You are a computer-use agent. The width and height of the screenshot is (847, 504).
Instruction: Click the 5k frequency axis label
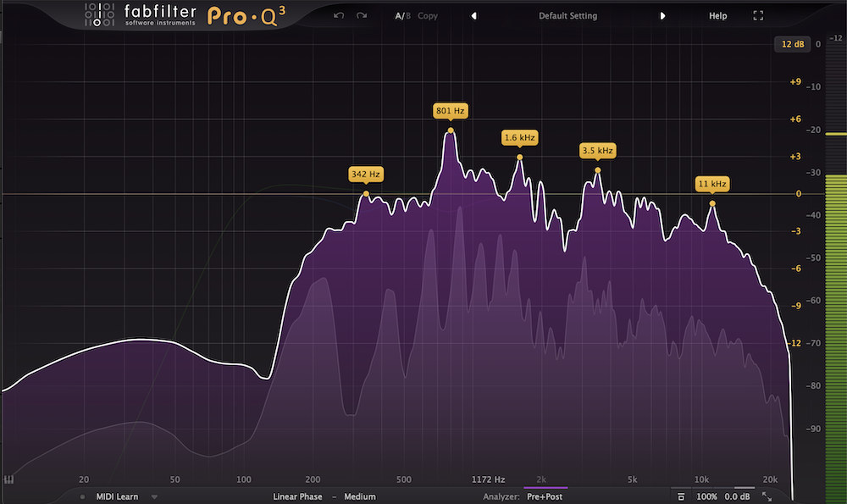pos(632,479)
